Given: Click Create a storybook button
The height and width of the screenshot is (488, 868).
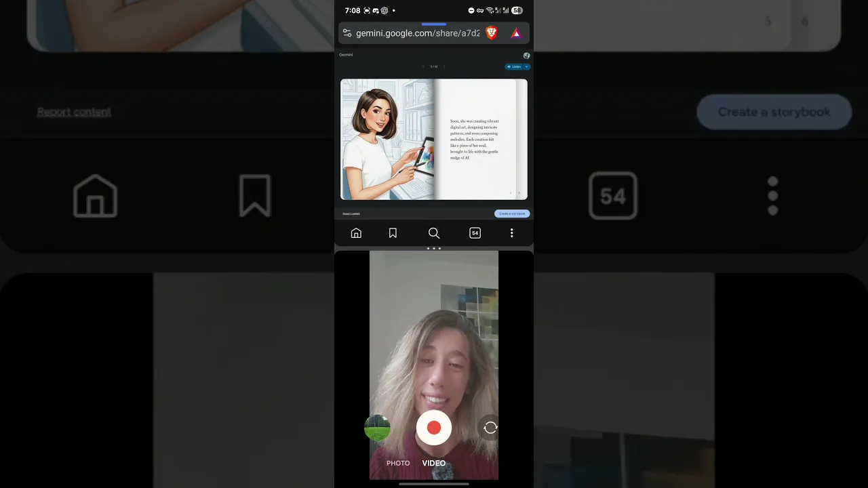Looking at the screenshot, I should (512, 213).
